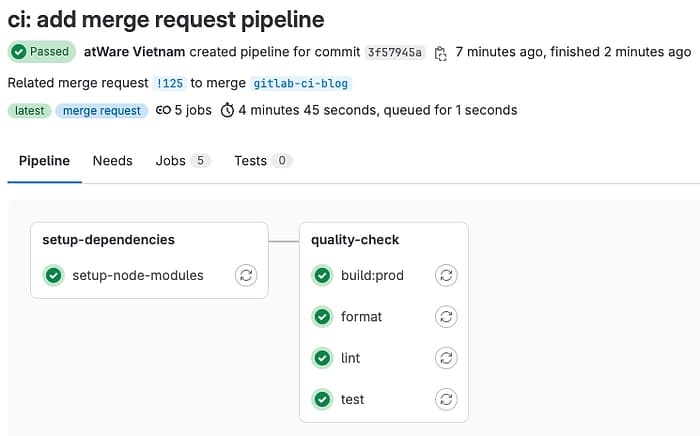
Task: Copy the commit SHA to clipboard
Action: click(440, 52)
